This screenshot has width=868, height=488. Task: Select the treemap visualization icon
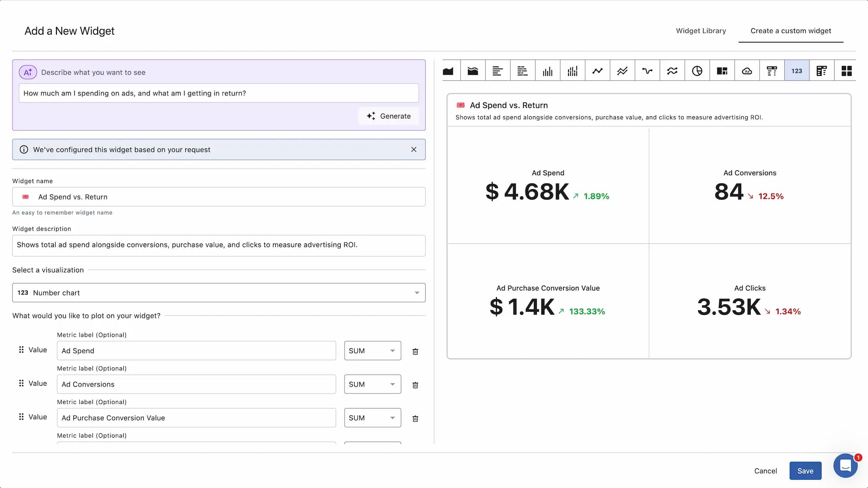722,70
